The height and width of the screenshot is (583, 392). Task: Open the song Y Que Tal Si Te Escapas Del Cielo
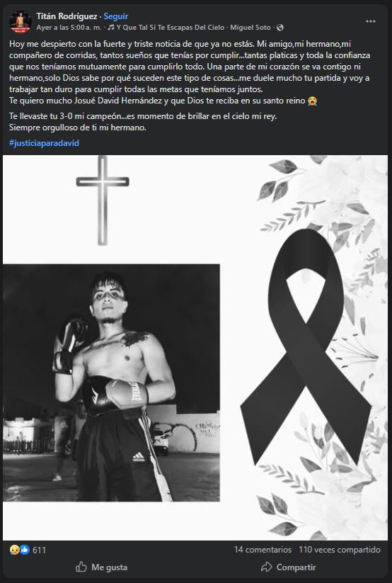coord(171,28)
